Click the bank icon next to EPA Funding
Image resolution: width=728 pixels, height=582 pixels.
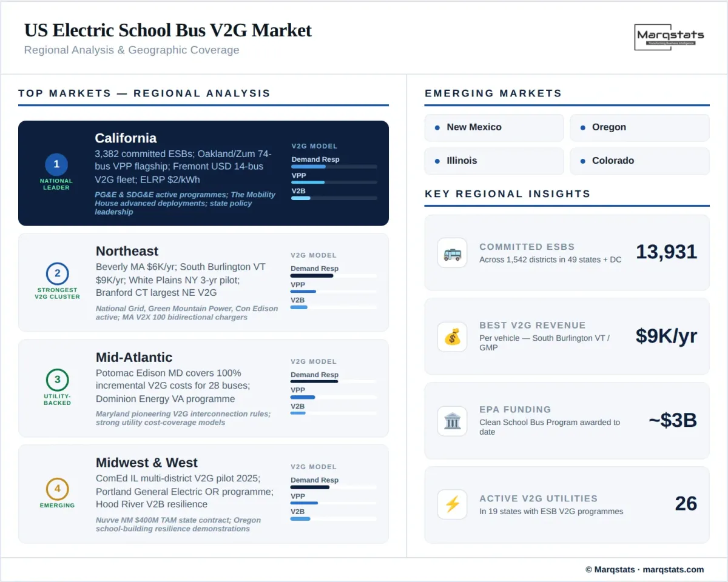pyautogui.click(x=452, y=421)
